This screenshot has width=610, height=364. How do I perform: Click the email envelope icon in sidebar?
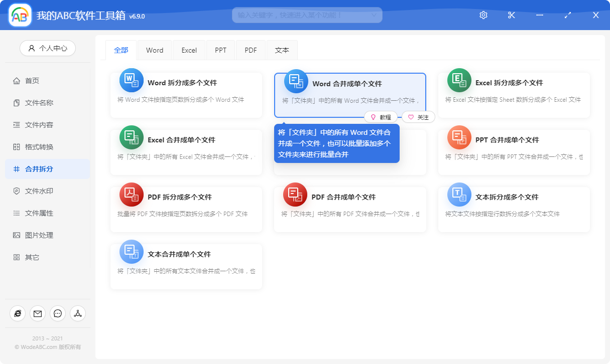38,313
